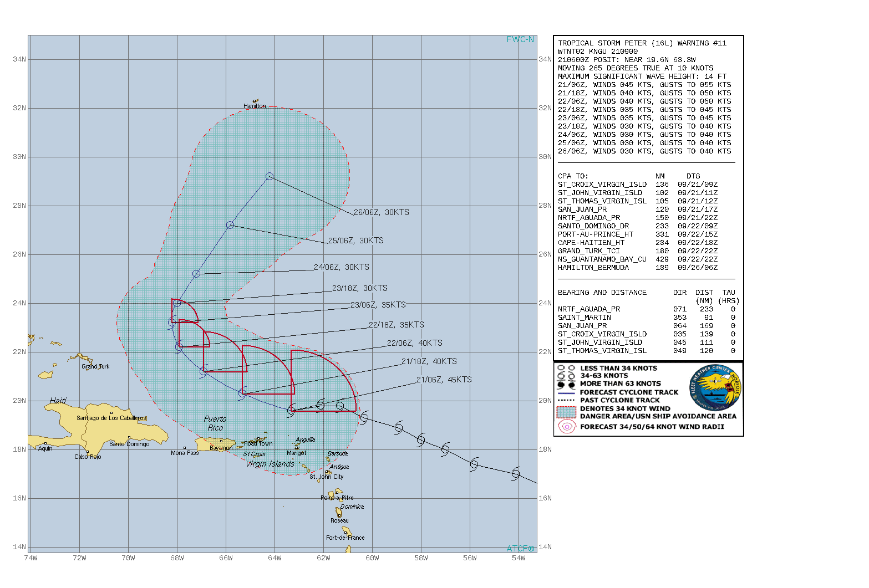Viewport: 869px width, 588px height.
Task: Click the 'More than 63 knots' legend symbol
Action: pyautogui.click(x=566, y=384)
